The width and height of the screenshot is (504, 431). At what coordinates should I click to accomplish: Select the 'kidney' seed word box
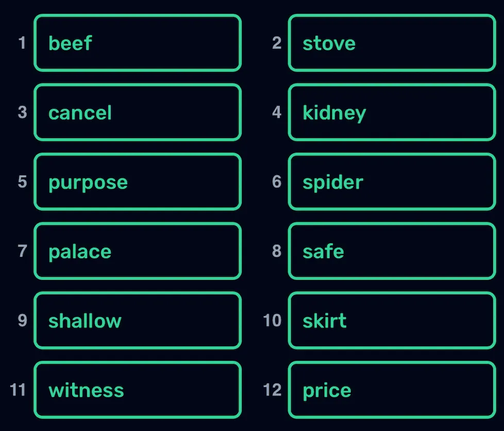click(392, 112)
